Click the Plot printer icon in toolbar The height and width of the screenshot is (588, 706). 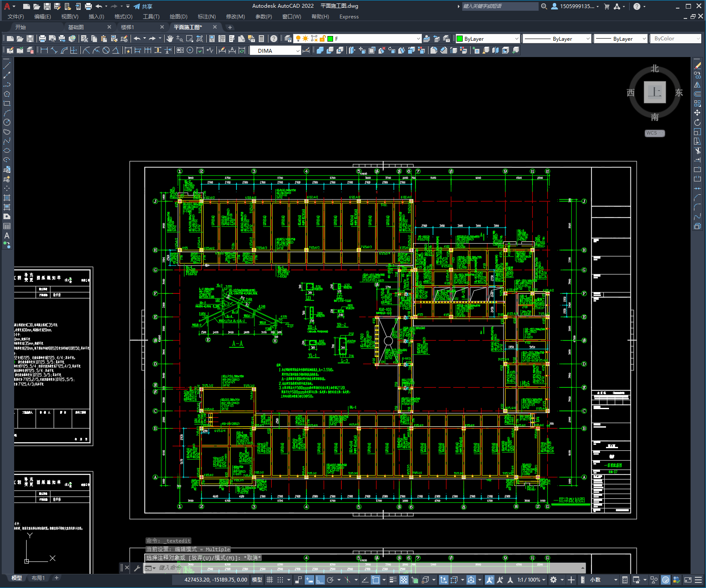tap(42, 39)
